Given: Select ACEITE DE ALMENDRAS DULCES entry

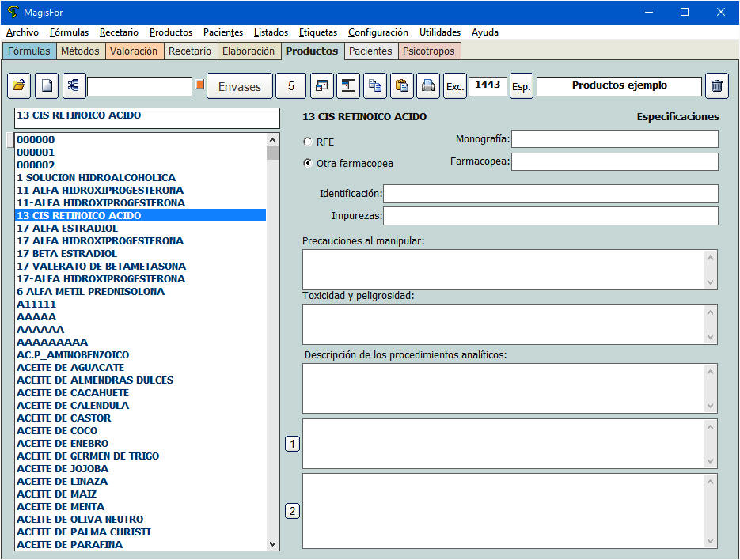Looking at the screenshot, I should pos(141,380).
